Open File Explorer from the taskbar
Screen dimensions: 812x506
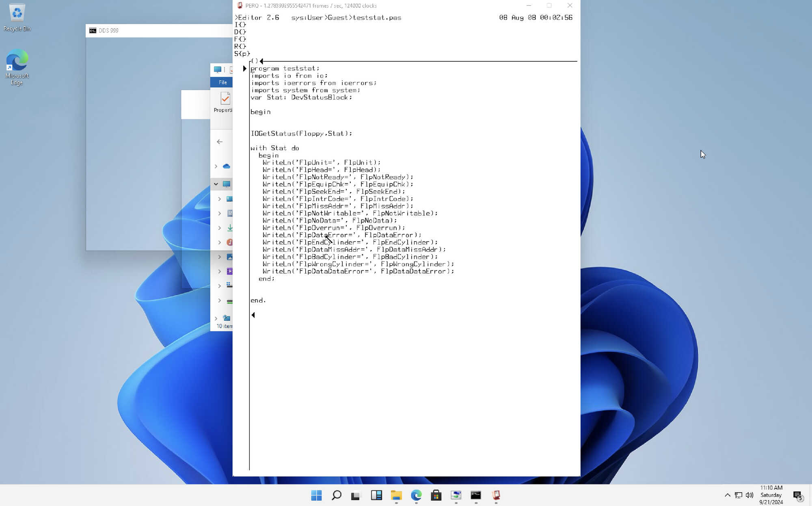point(396,495)
